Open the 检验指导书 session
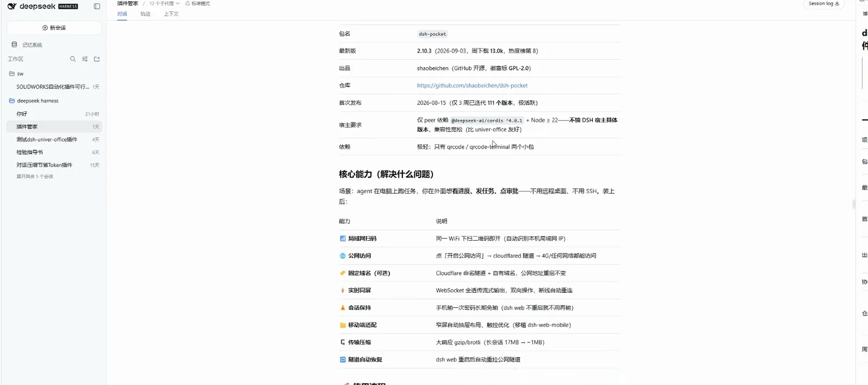This screenshot has width=868, height=385. coord(54,152)
